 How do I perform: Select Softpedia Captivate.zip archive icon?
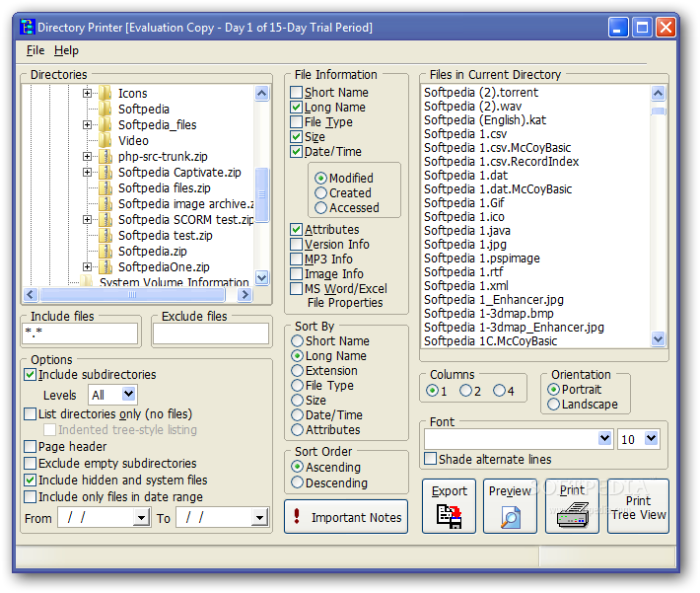(105, 172)
